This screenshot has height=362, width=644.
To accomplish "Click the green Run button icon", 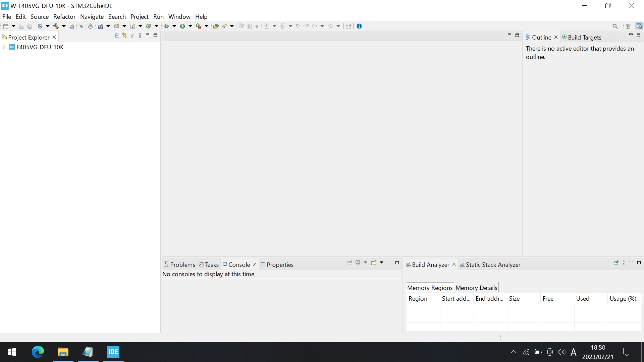I will tap(182, 26).
